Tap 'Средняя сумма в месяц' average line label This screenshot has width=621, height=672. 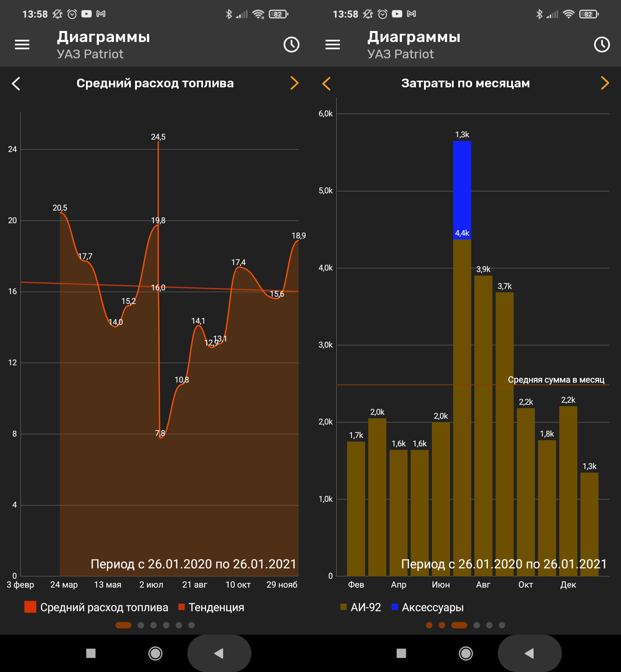tap(556, 380)
